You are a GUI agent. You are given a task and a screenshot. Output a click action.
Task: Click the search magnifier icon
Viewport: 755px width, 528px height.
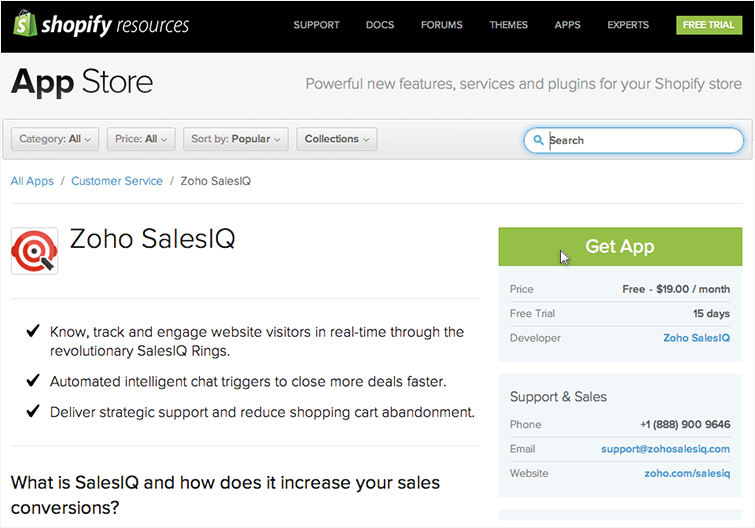[x=539, y=141]
